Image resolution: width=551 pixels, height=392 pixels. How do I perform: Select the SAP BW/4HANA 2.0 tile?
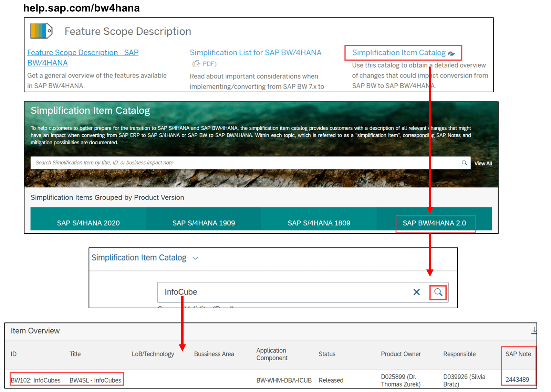434,219
